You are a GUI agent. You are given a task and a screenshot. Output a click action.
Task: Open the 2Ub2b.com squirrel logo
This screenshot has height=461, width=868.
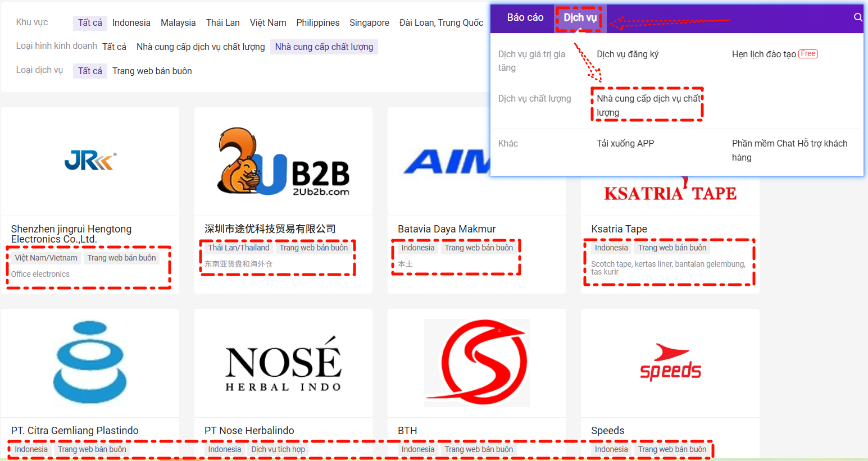283,162
